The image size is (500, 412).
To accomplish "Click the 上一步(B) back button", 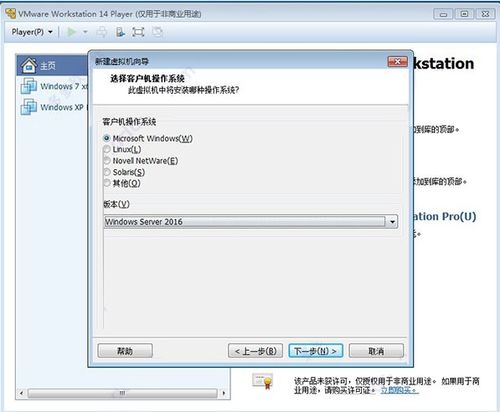I will click(255, 351).
